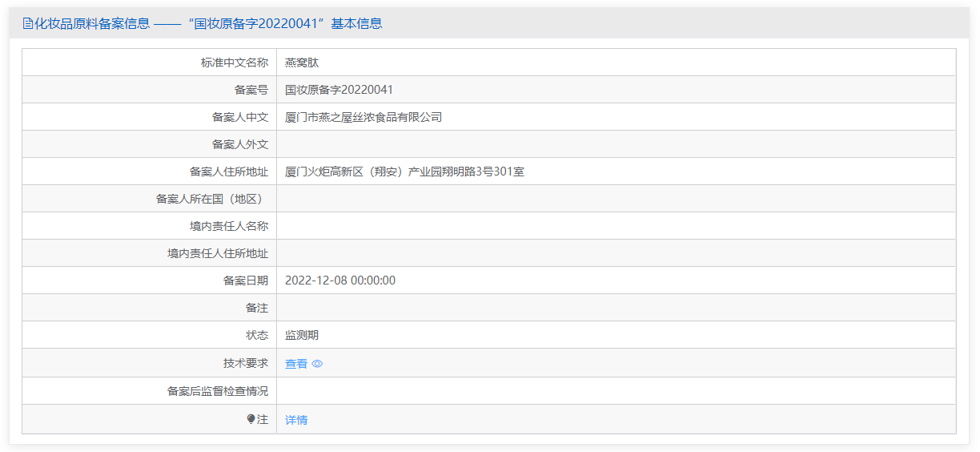Image resolution: width=980 pixels, height=452 pixels.
Task: Click the status value 监测期
Action: [302, 335]
